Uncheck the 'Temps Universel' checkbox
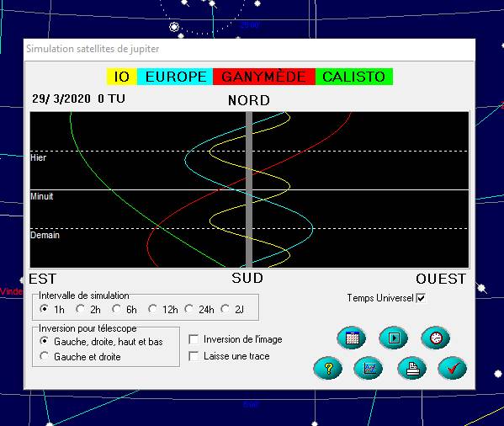Viewport: 504px width, 426px height. [421, 298]
